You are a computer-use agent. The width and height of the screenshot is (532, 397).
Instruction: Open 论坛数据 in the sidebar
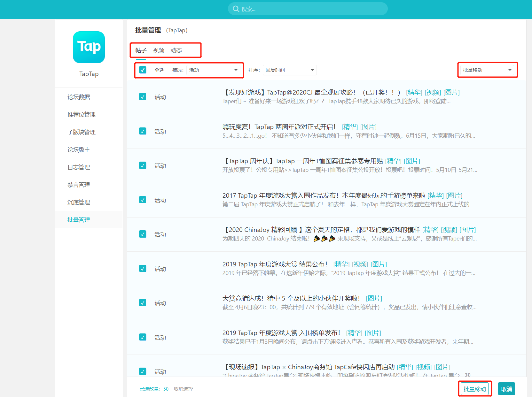(x=79, y=97)
